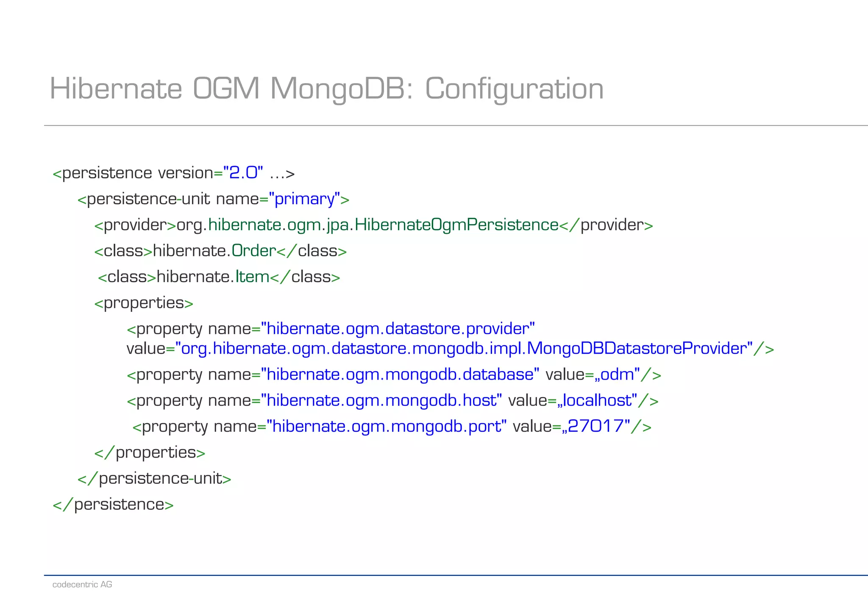The width and height of the screenshot is (868, 613).
Task: Select the hibernate.ogm.mongodb.host property line
Action: (392, 401)
